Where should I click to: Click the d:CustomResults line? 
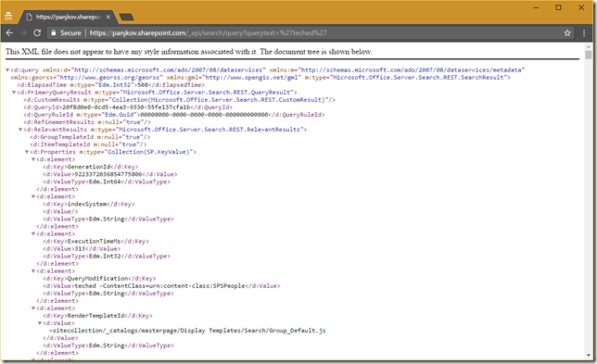[179, 100]
